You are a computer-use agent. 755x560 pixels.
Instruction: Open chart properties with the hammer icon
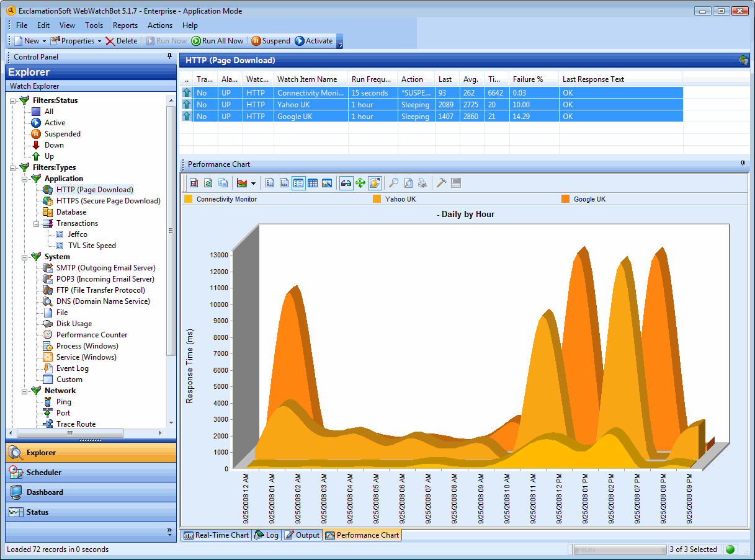pos(440,182)
